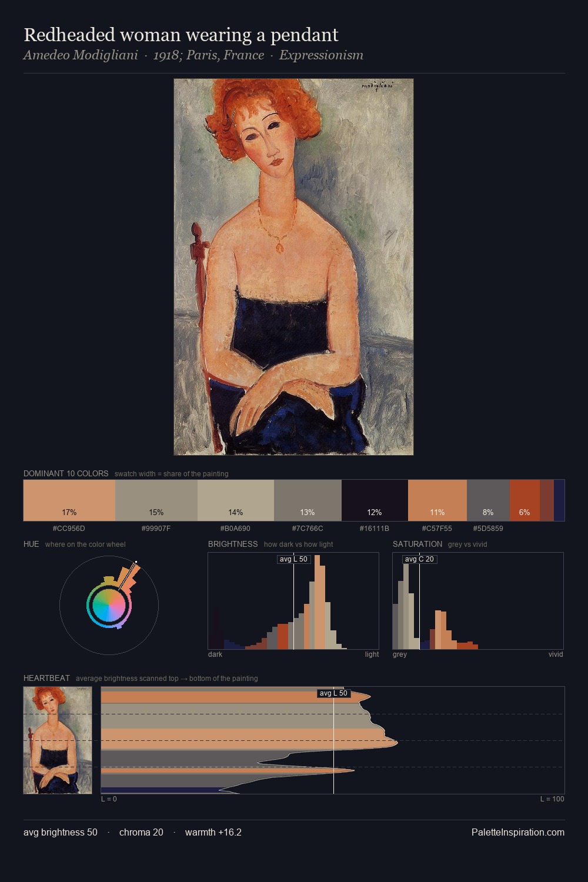Click the 'HUE' section heading
This screenshot has width=588, height=882.
(x=31, y=544)
